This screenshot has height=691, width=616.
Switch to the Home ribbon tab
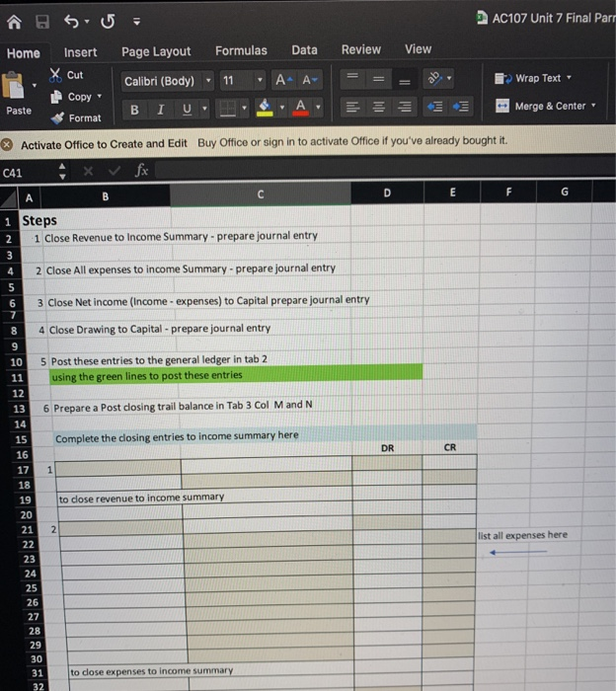pyautogui.click(x=24, y=53)
